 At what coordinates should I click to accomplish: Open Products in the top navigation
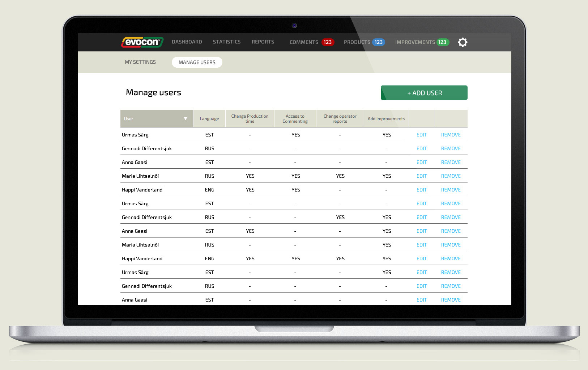(365, 42)
